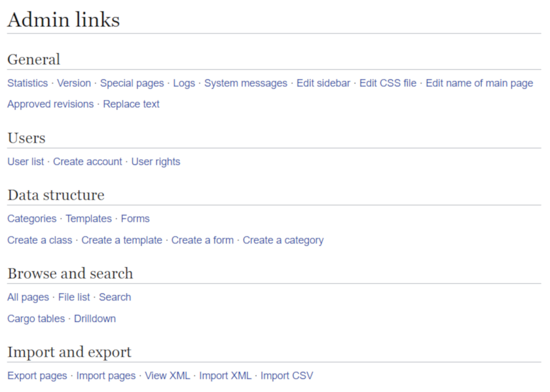
Task: Click Edit sidebar link
Action: [x=323, y=83]
